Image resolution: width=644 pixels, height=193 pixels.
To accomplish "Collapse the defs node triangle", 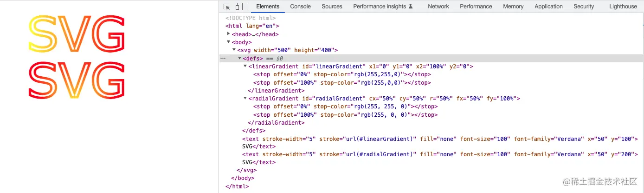I will click(x=239, y=58).
